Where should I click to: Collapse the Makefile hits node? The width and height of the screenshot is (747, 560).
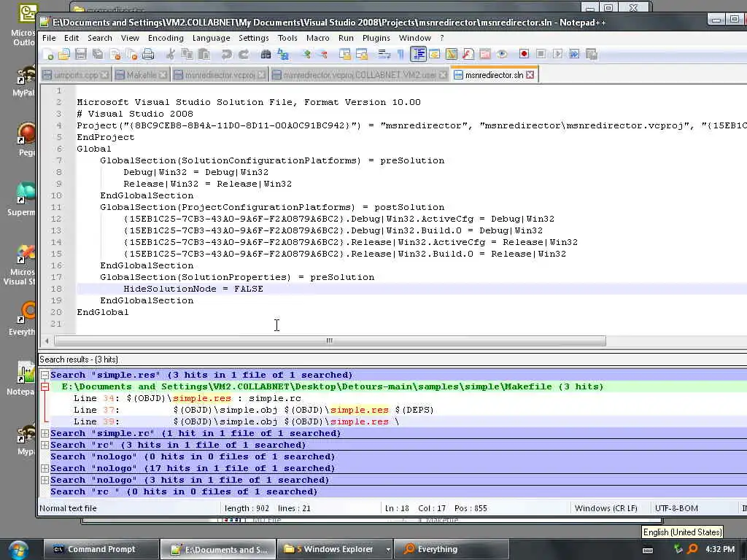[44, 386]
